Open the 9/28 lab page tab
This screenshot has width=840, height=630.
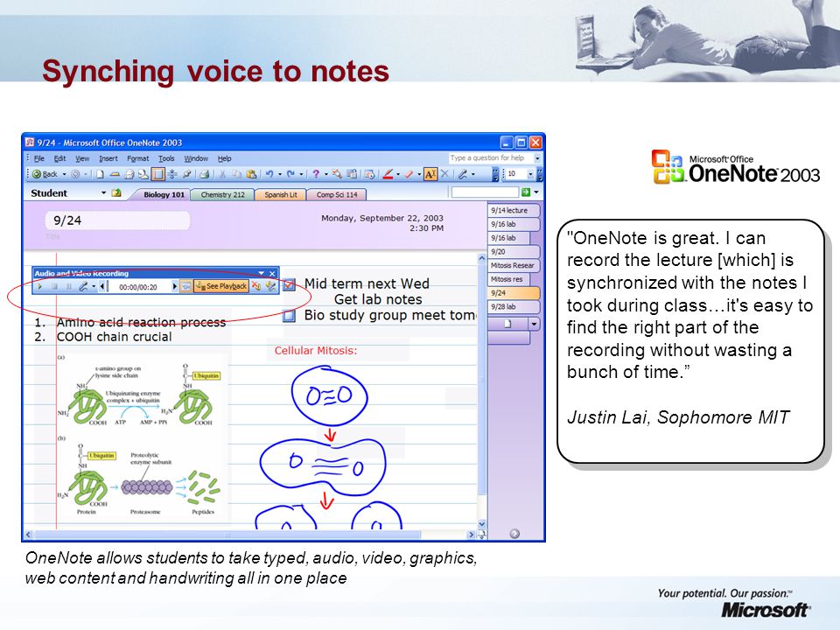[x=514, y=307]
